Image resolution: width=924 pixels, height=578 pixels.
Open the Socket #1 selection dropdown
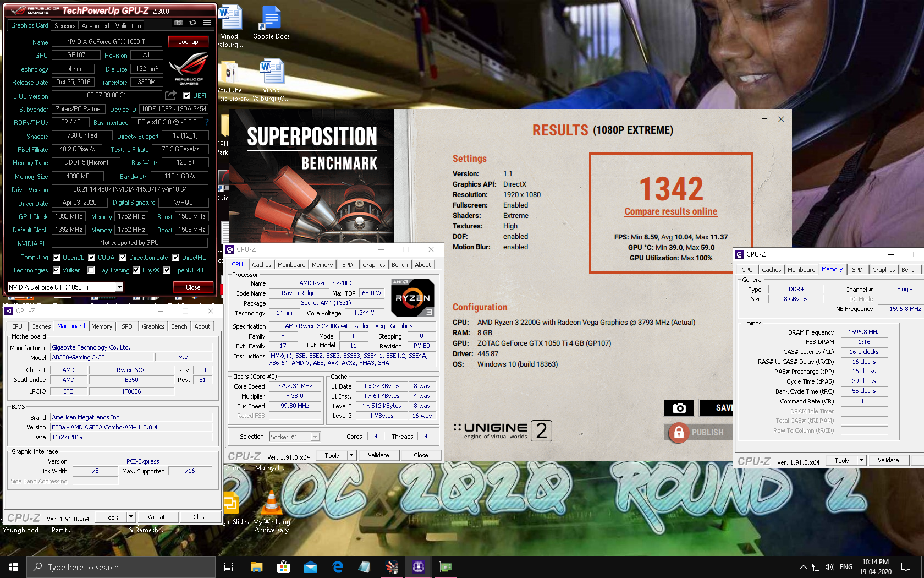click(315, 437)
